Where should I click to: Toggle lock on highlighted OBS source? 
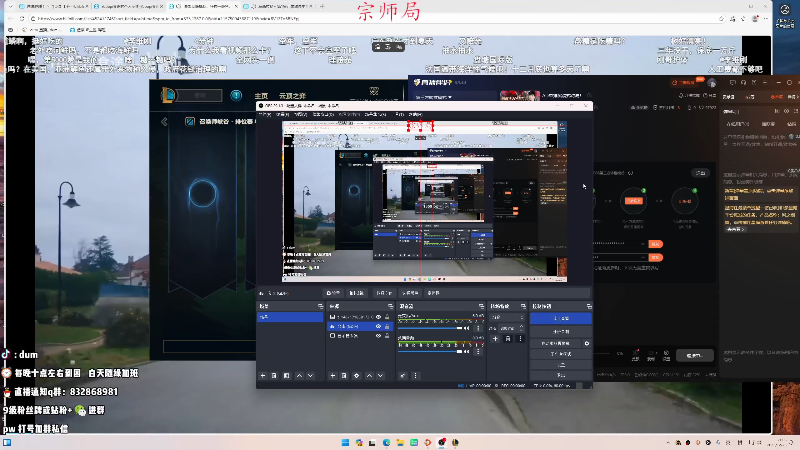[387, 326]
